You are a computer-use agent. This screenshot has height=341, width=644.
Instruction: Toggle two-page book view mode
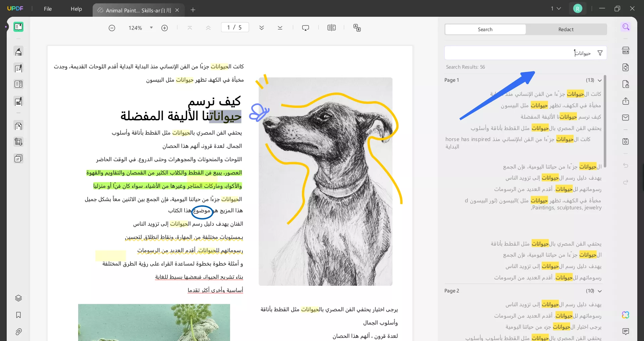pyautogui.click(x=331, y=28)
